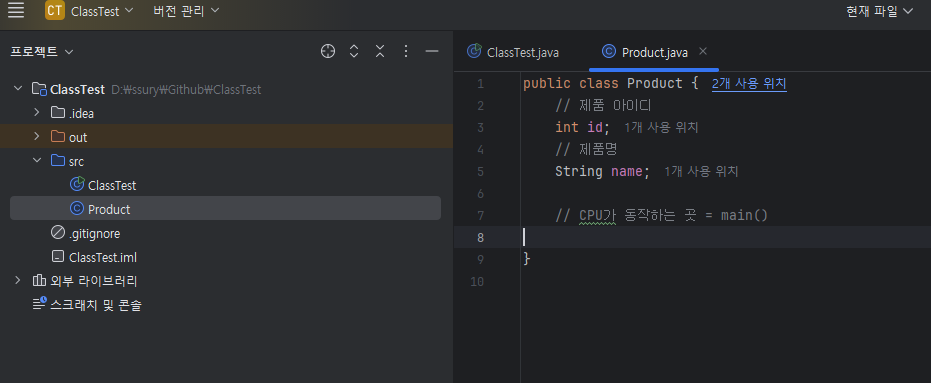This screenshot has height=383, width=931.
Task: Click the CPU가 동작하는 곳 comment
Action: pyautogui.click(x=661, y=216)
